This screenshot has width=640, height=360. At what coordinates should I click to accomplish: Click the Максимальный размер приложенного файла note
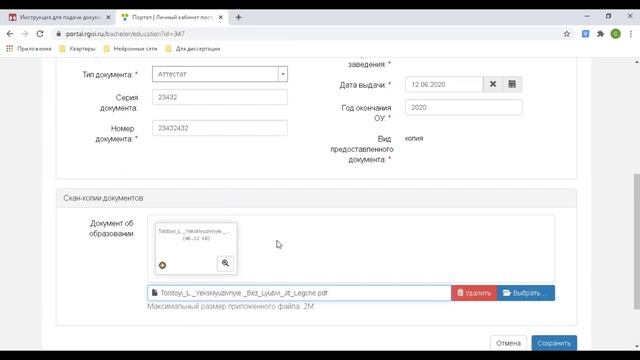tap(231, 306)
